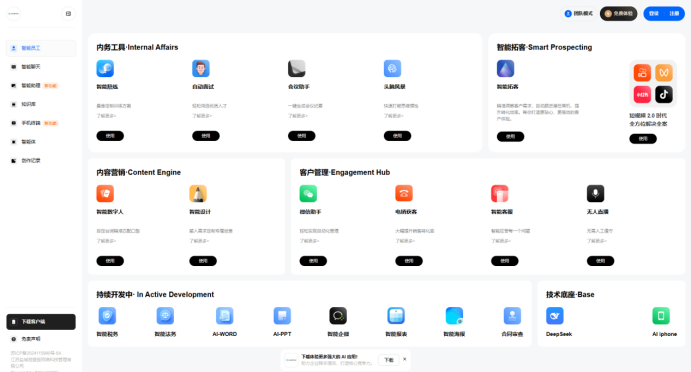The height and width of the screenshot is (372, 691).
Task: Dismiss the bottom download banner
Action: point(405,359)
